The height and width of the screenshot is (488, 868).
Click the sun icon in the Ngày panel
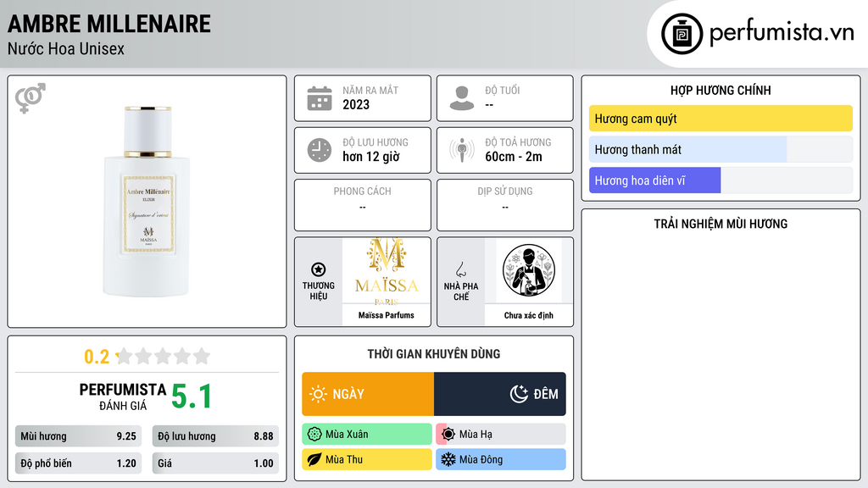(318, 394)
